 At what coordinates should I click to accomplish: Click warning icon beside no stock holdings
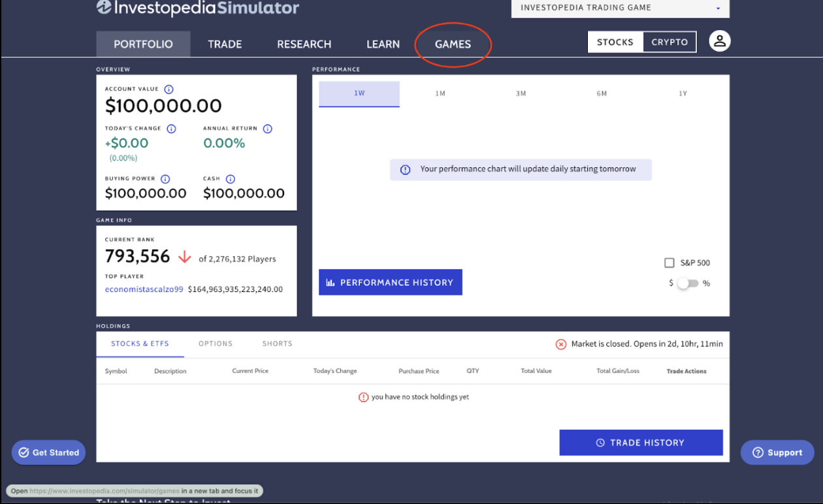363,397
